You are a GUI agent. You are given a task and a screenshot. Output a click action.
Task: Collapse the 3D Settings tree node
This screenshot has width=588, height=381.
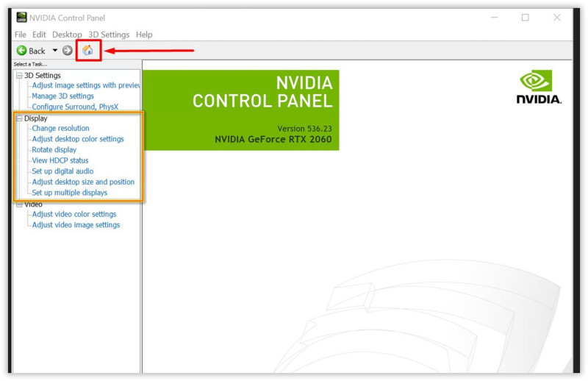coord(19,76)
